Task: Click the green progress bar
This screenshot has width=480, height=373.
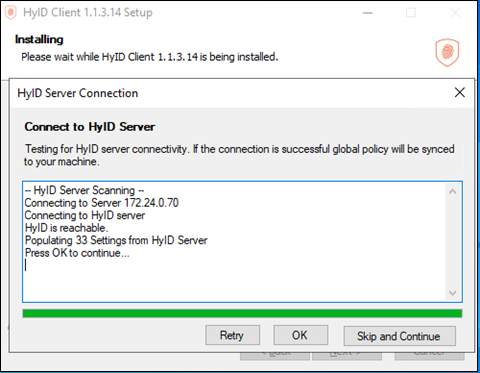Action: (242, 313)
